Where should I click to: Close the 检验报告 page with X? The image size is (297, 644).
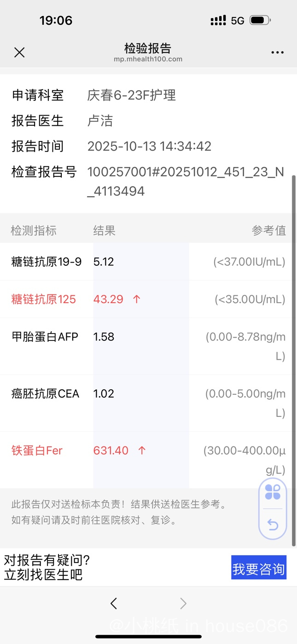pyautogui.click(x=19, y=53)
